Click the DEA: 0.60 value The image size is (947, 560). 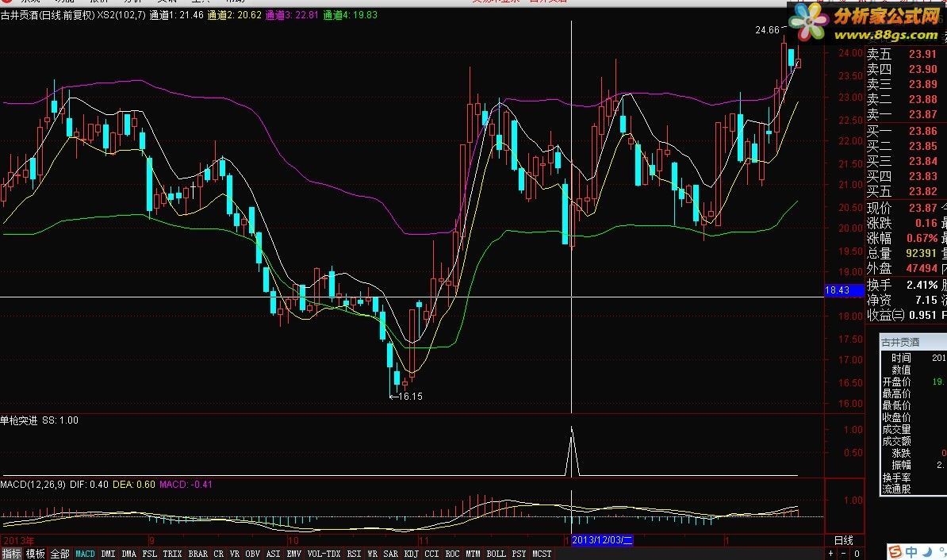click(x=134, y=485)
